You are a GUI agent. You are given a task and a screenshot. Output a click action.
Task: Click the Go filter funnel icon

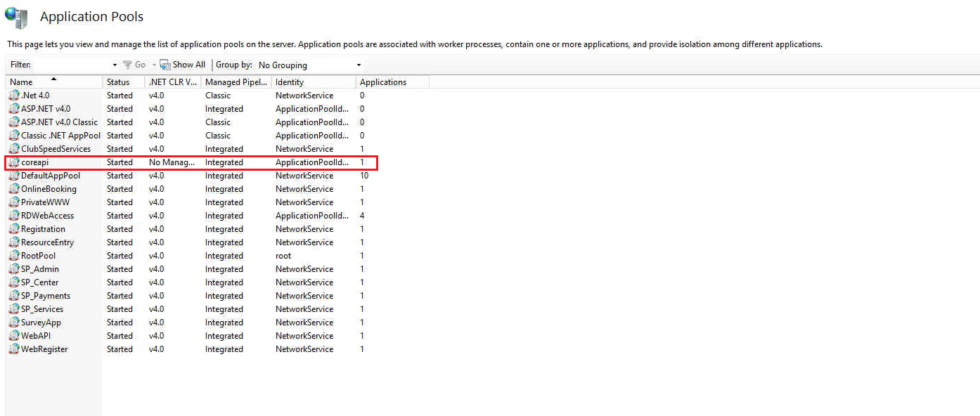click(127, 65)
